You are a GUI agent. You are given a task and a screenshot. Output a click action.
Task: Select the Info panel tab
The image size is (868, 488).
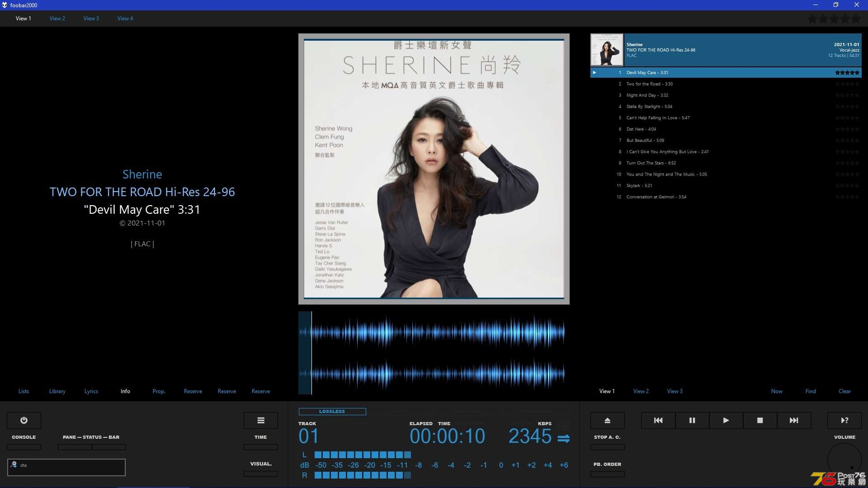(125, 391)
